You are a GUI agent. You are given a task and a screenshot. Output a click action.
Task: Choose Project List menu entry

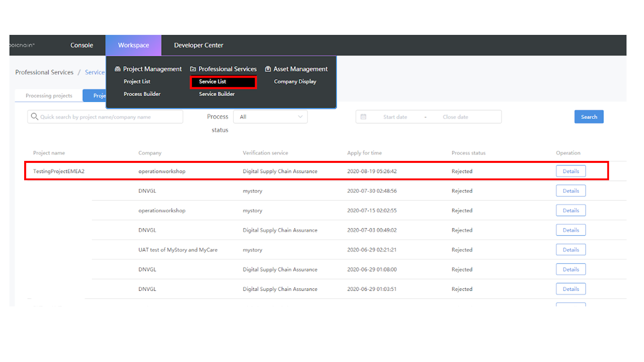[137, 81]
